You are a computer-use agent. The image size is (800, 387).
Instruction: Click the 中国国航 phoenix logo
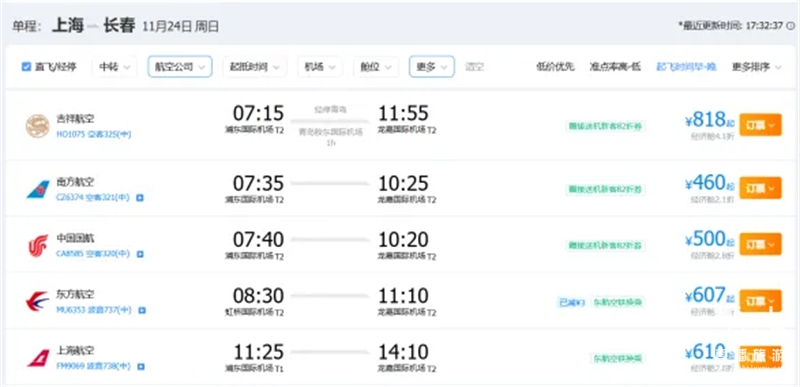click(38, 246)
